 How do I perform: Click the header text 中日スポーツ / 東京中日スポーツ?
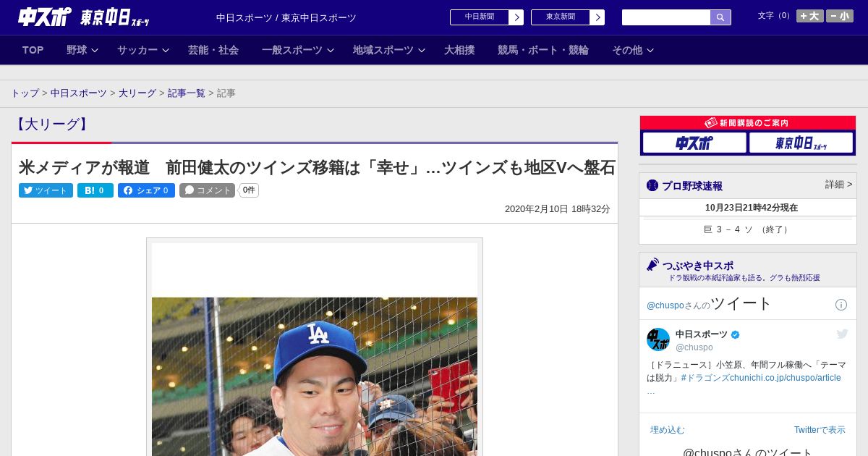point(286,17)
